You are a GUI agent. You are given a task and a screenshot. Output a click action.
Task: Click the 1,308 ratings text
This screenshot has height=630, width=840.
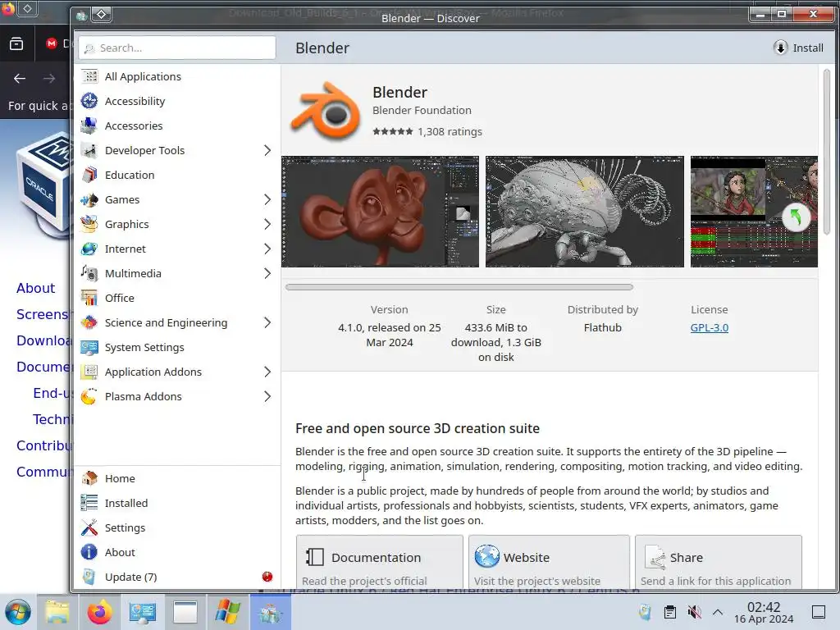(450, 132)
